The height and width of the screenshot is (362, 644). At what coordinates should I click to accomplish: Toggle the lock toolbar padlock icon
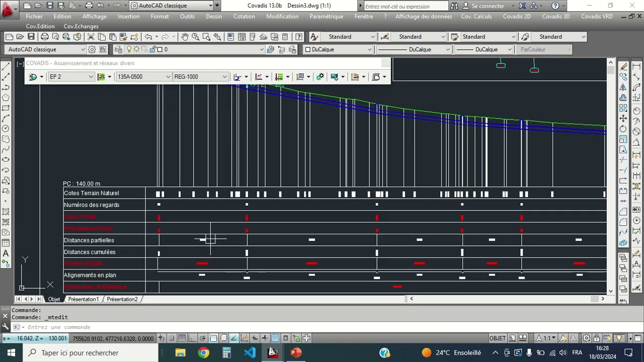coord(597,338)
